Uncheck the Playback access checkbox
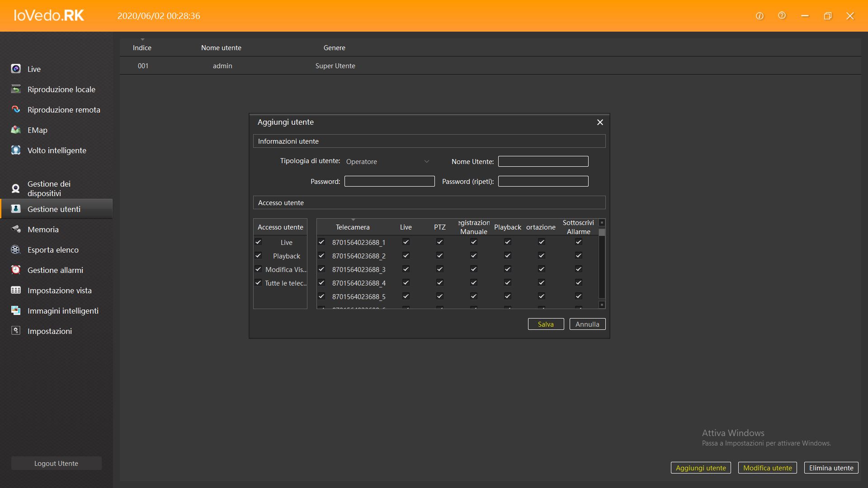Screen dimensions: 868x488 pos(258,256)
